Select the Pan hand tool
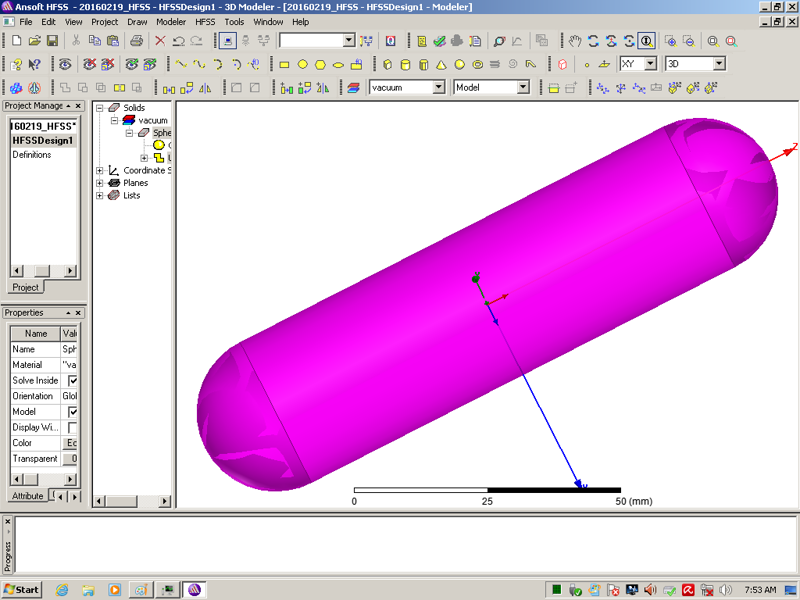Viewport: 800px width, 600px height. [x=575, y=41]
